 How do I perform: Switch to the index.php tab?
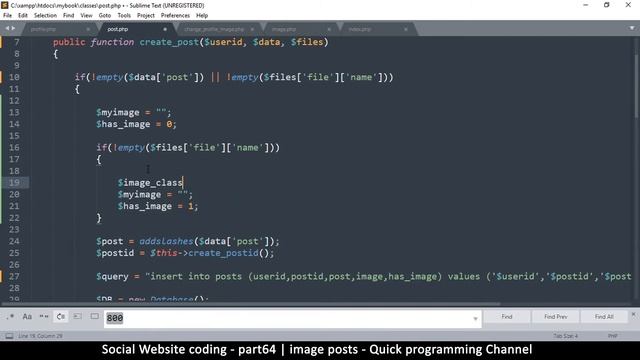click(x=360, y=29)
